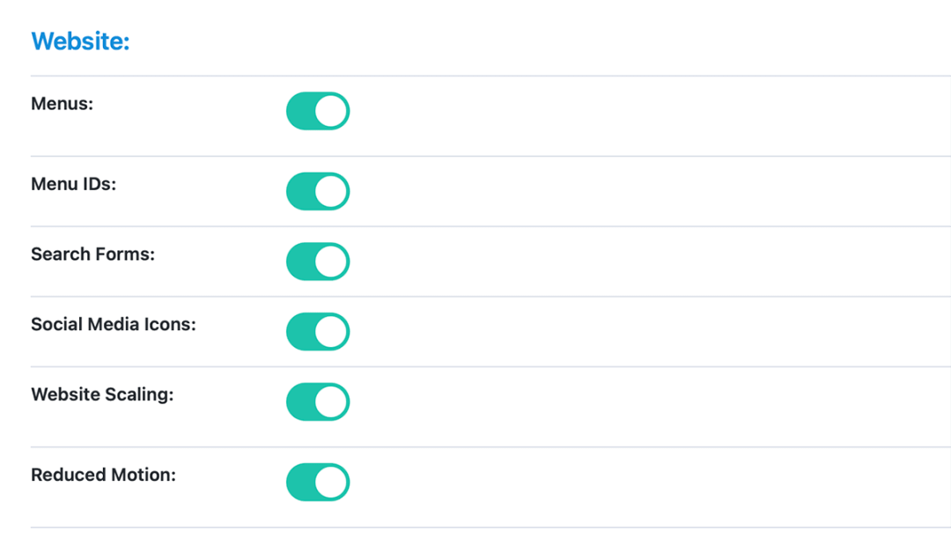Click the Search Forms switch
Screen dimensions: 951x560
[318, 261]
